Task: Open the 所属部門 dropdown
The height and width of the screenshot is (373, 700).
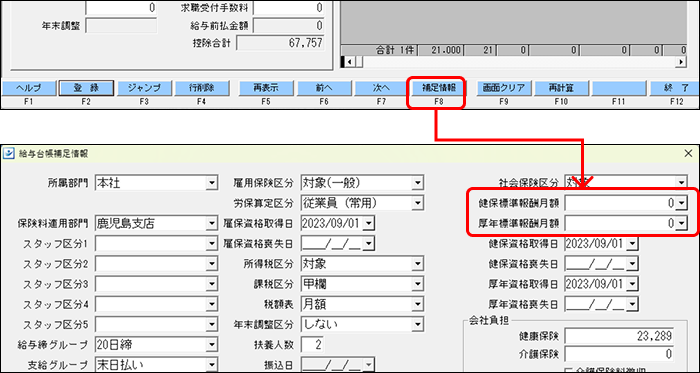Action: [x=212, y=182]
